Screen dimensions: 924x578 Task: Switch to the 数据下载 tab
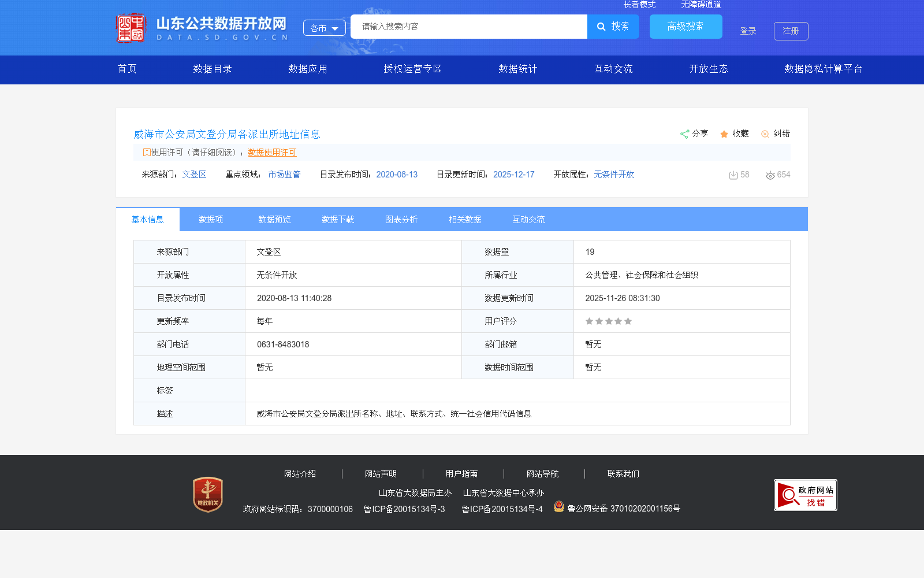pyautogui.click(x=338, y=220)
